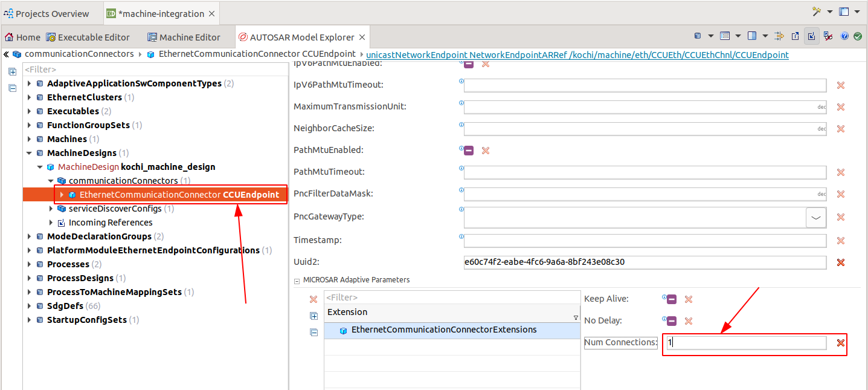Click the form layout view toolbar icon

(x=725, y=36)
